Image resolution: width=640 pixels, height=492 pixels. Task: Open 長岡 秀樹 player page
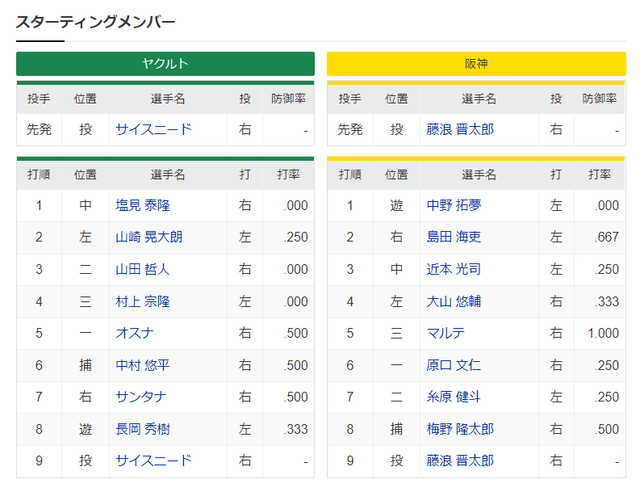(142, 429)
